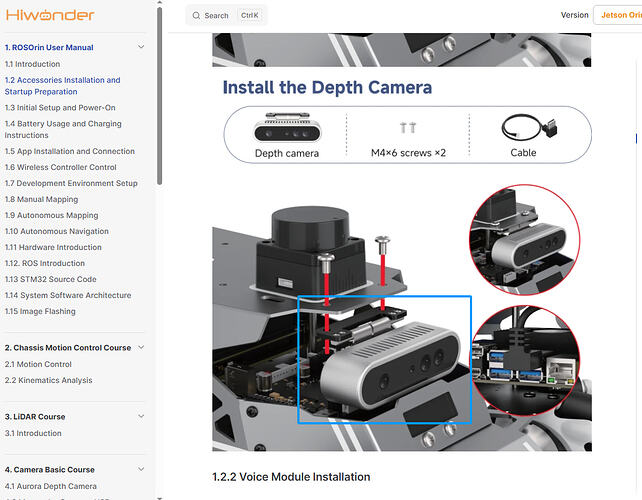Select 2. Chassis Motion Control Course heading
The height and width of the screenshot is (500, 642).
point(68,348)
